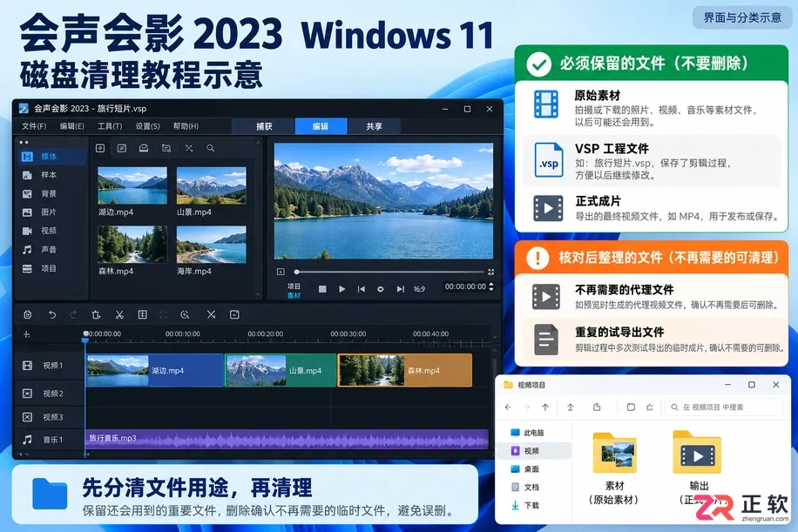This screenshot has height=532, width=798.
Task: Open the 16:9 aspect ratio selector
Action: pyautogui.click(x=419, y=289)
